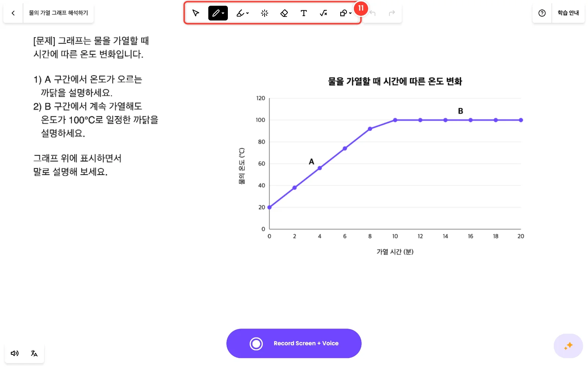Click the section label B on the graph

pyautogui.click(x=460, y=111)
